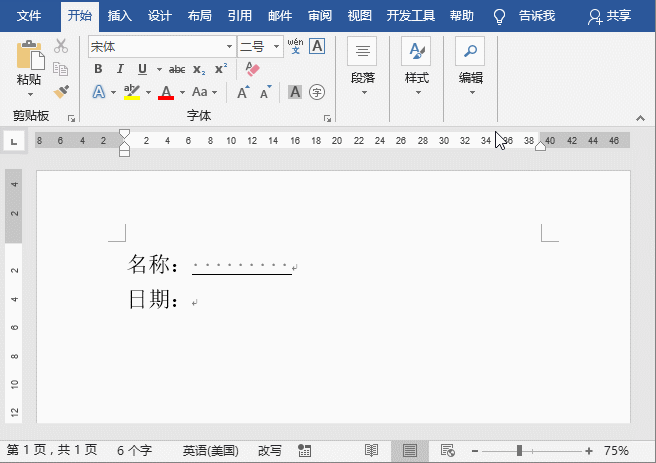Click the zoom out minus button
The width and height of the screenshot is (656, 463).
click(x=474, y=451)
